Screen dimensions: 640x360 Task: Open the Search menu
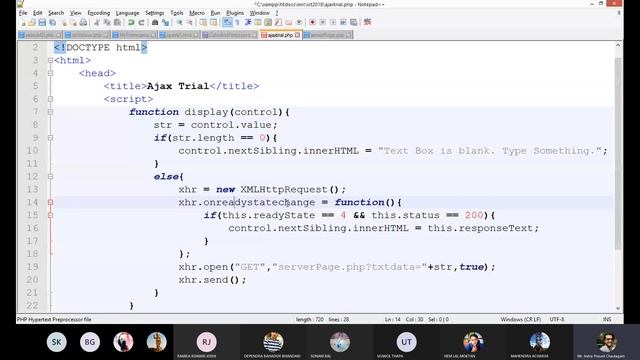[56, 13]
